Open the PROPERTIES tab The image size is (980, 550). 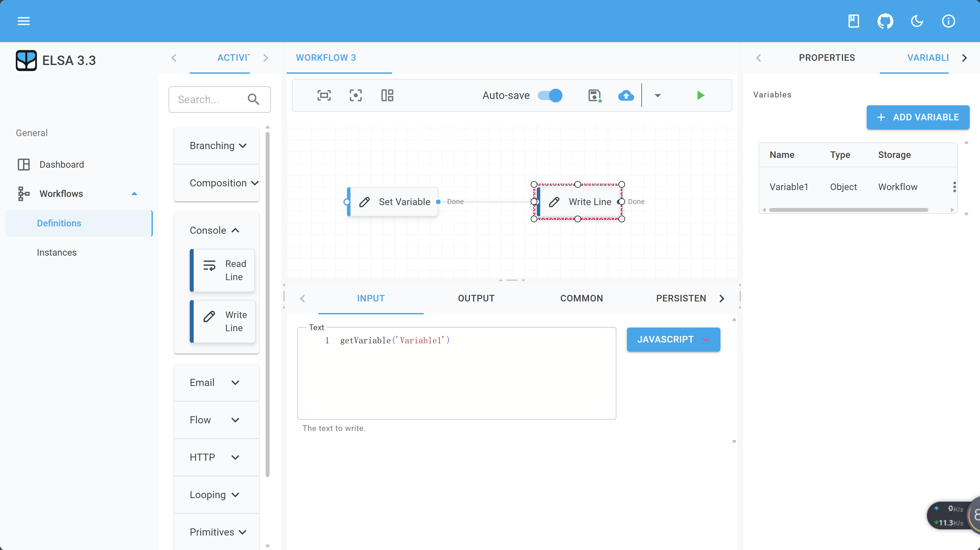click(826, 58)
